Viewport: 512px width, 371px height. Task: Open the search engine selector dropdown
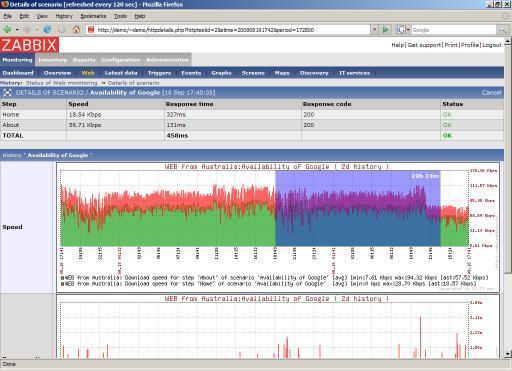[x=403, y=30]
